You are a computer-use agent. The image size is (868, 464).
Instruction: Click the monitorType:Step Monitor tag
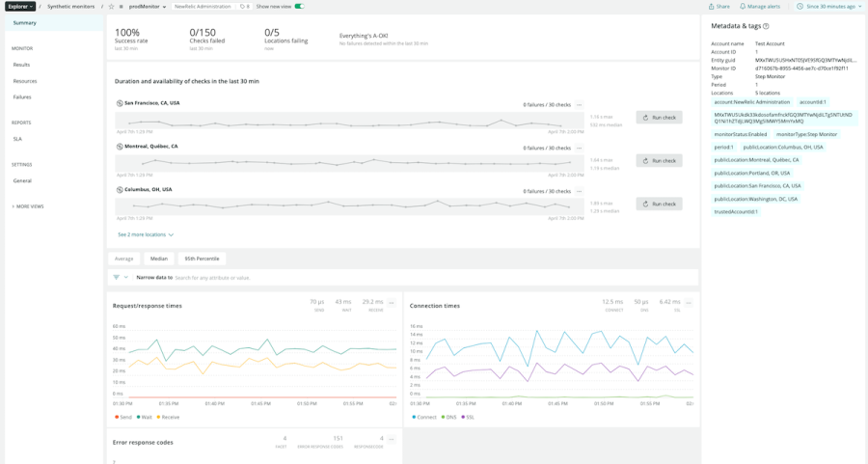(x=806, y=134)
